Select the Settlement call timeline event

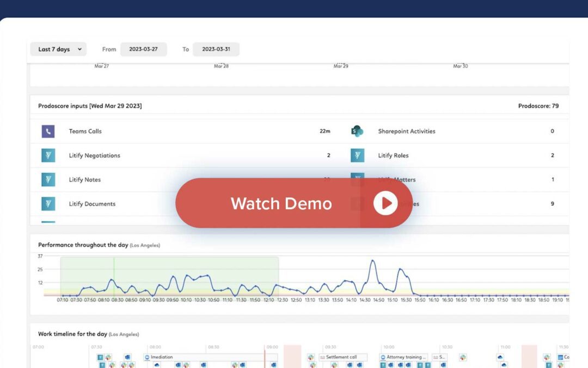click(343, 357)
